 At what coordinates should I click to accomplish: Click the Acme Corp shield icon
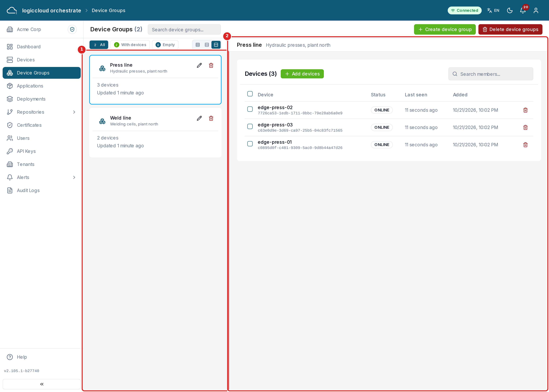72,29
